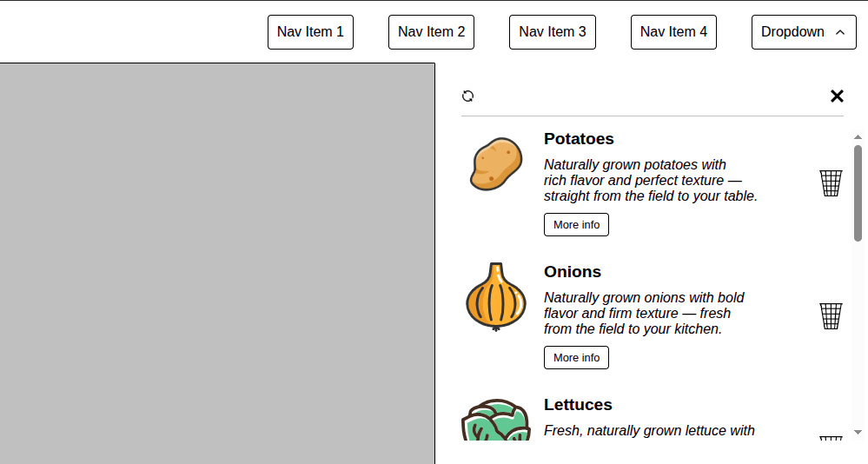This screenshot has height=464, width=868.
Task: Click the refresh icon in the panel header
Action: tap(467, 96)
